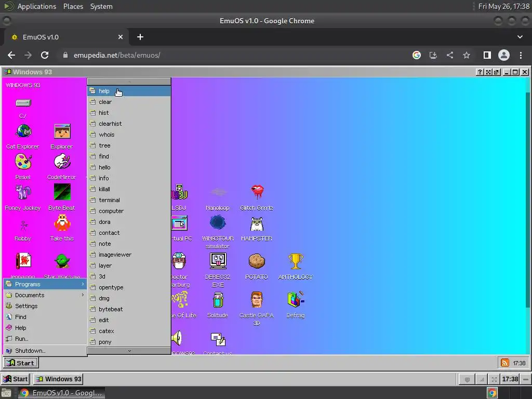Choose terminal in the programs list
The image size is (532, 399).
[x=129, y=200]
